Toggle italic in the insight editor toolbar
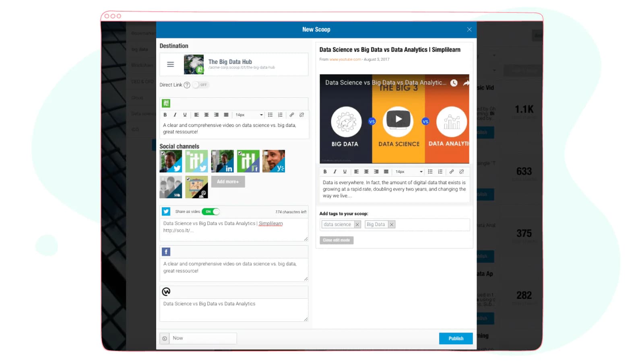 (x=175, y=115)
